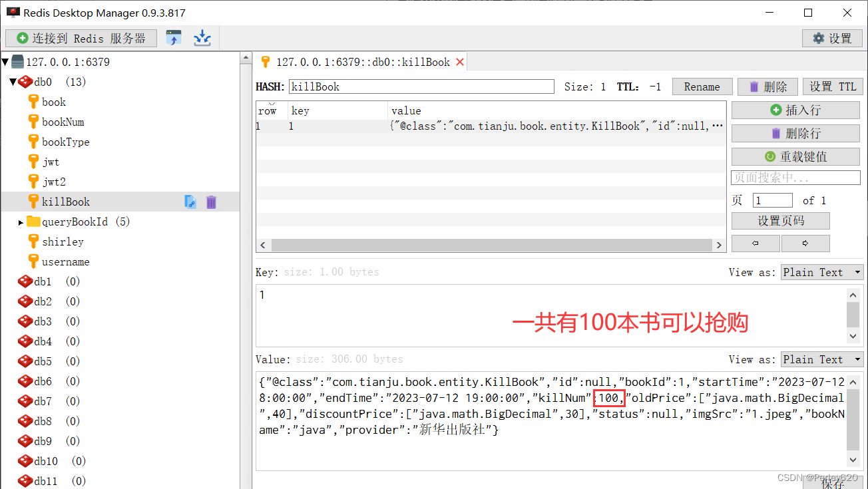Click the db2 database icon

tap(25, 301)
